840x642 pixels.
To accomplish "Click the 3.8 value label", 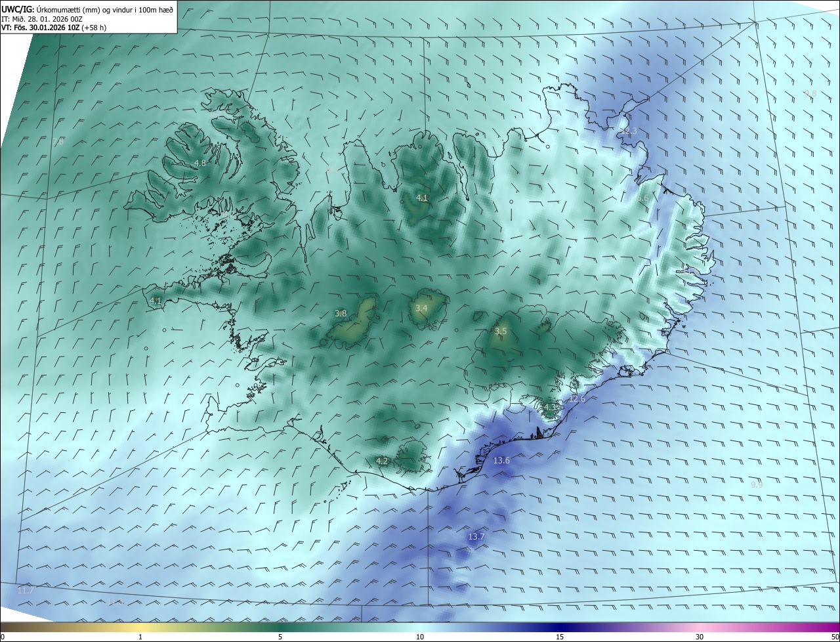I will (341, 313).
